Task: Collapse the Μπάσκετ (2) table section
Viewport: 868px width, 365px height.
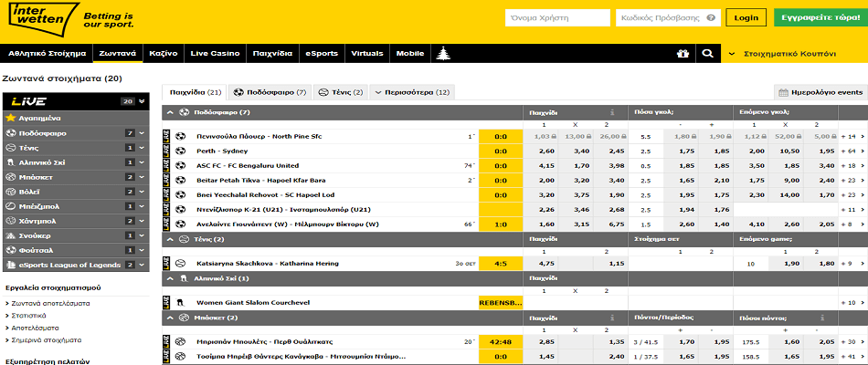Action: click(x=171, y=318)
